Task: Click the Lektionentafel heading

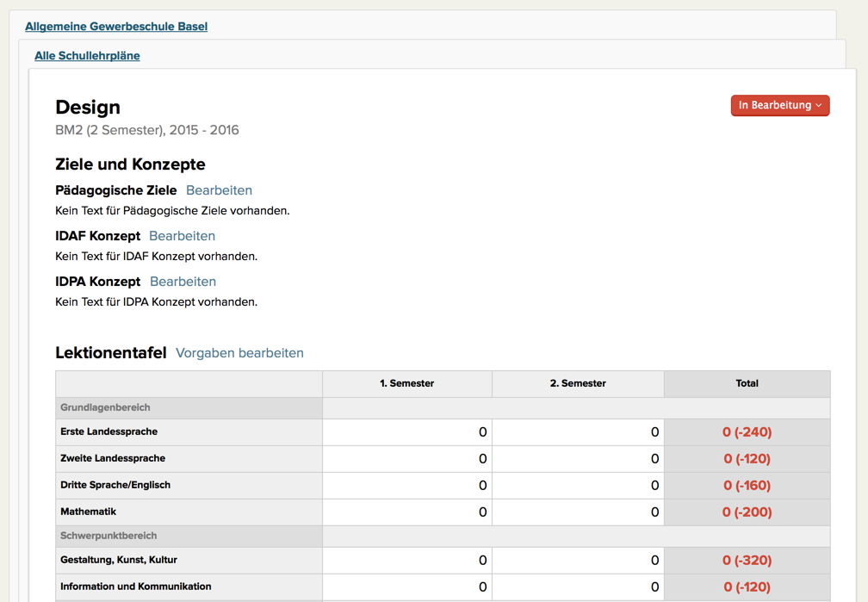Action: click(x=111, y=353)
